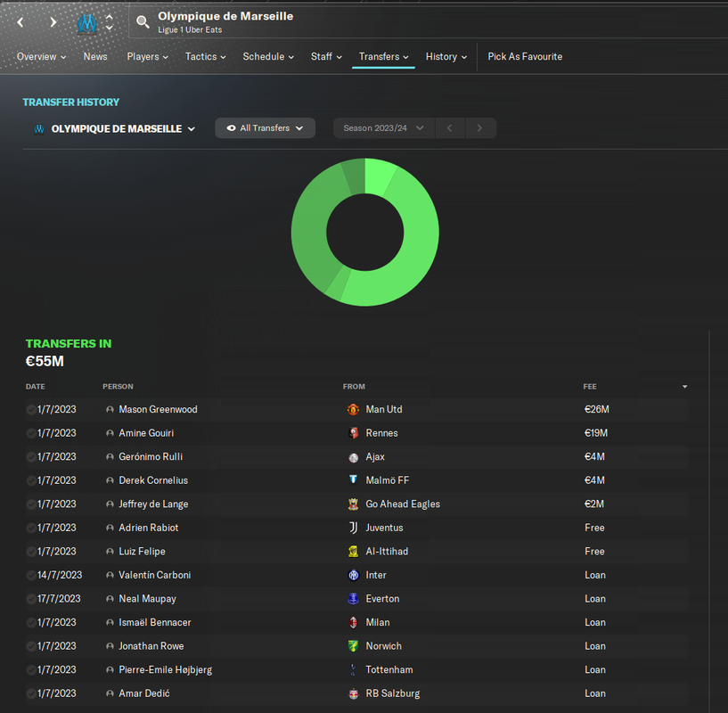Tick the circle on Amine Gouiri row
728x713 pixels.
(31, 433)
